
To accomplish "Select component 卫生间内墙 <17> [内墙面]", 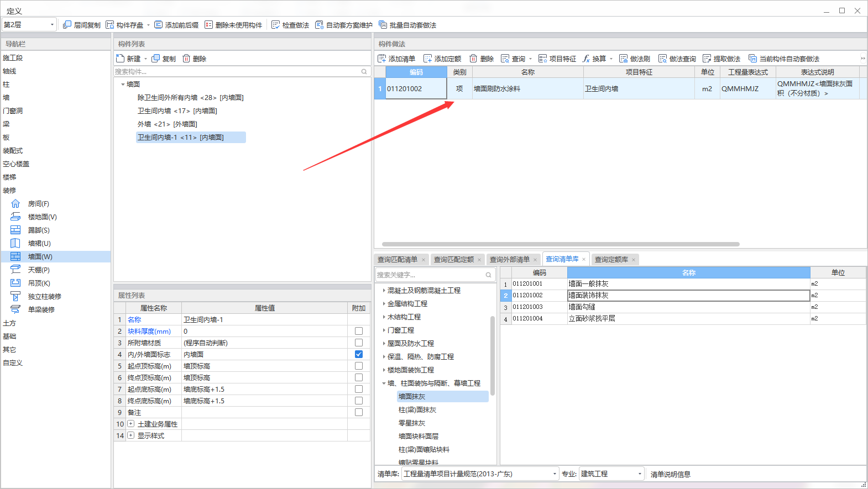I will [177, 111].
